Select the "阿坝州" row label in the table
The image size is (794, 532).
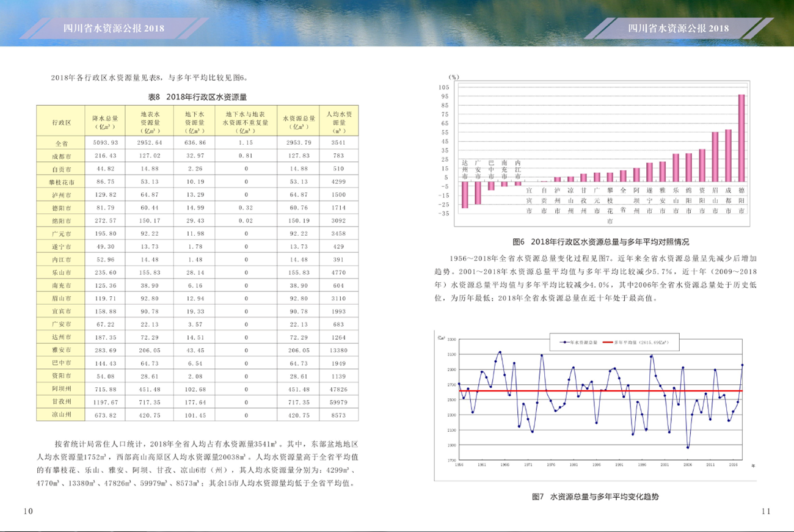coord(61,388)
